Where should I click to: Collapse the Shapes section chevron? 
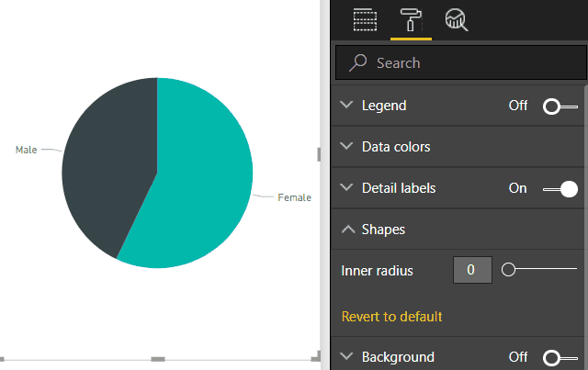(x=348, y=229)
